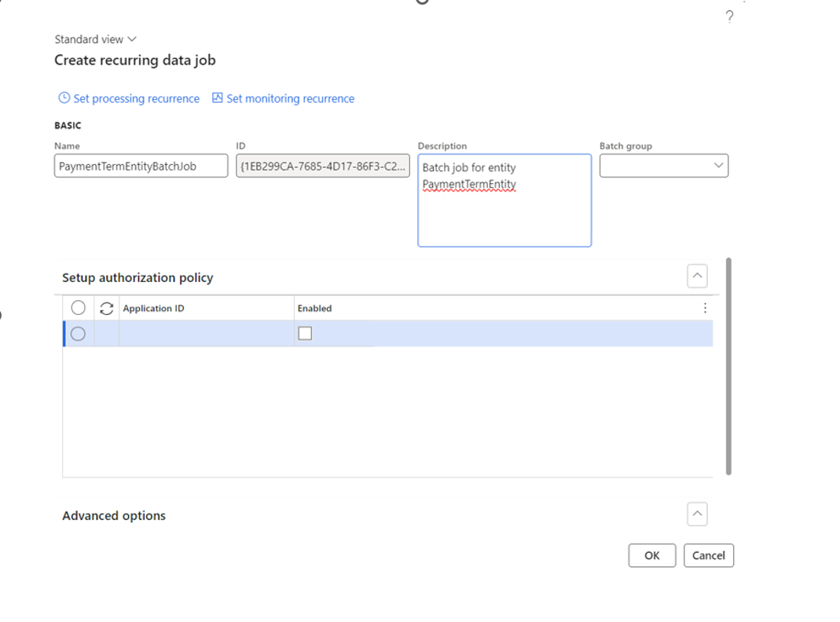840x622 pixels.
Task: Click into the Name input field
Action: point(141,166)
